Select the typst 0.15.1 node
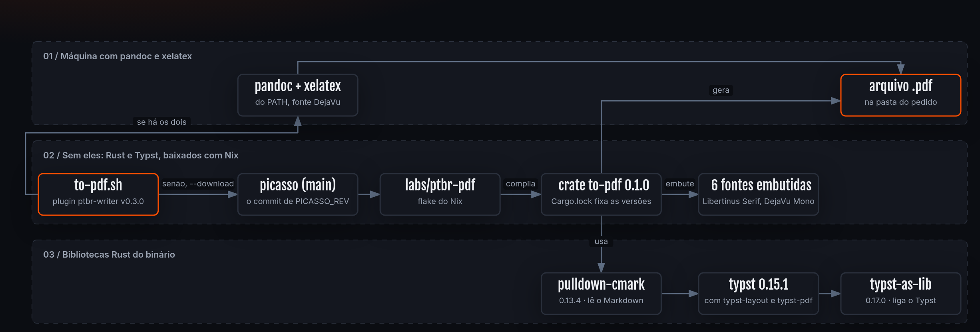The image size is (980, 332). (x=759, y=294)
